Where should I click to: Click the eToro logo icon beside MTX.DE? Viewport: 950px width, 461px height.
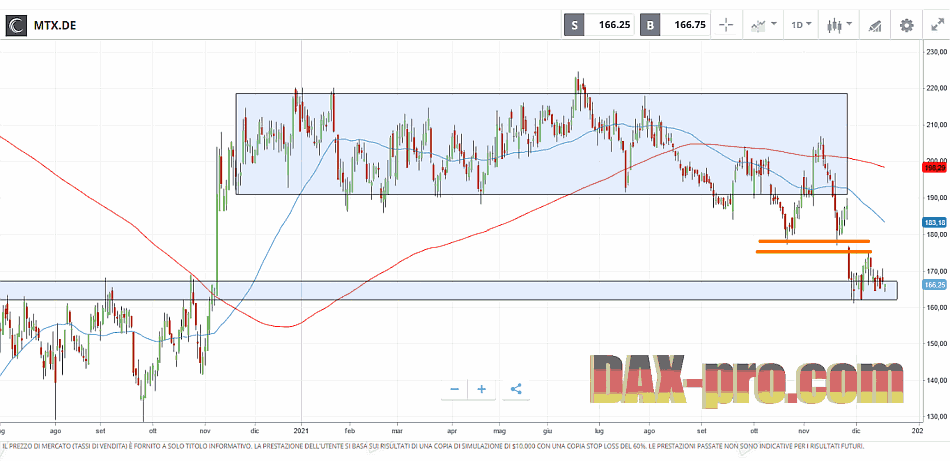pyautogui.click(x=17, y=25)
